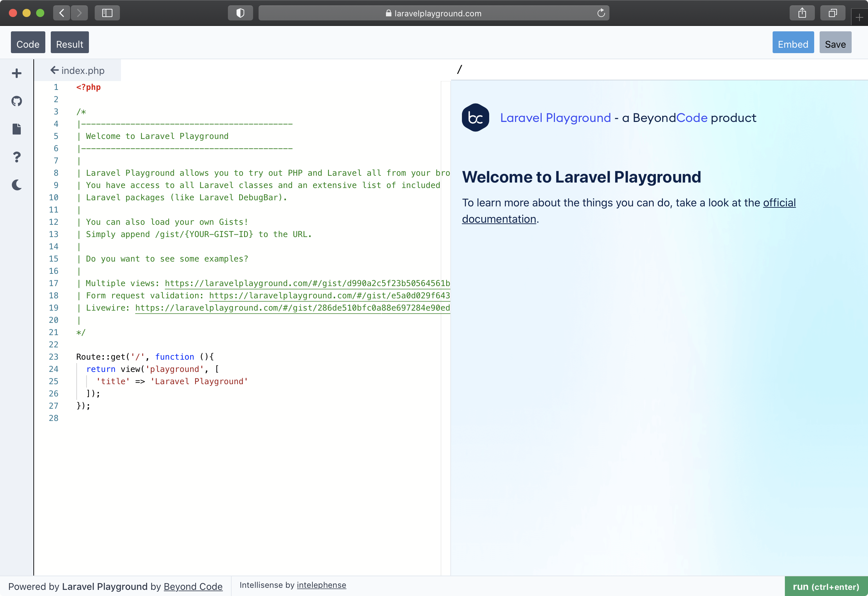Follow the Beyond Code footer link
The height and width of the screenshot is (596, 868).
point(193,586)
